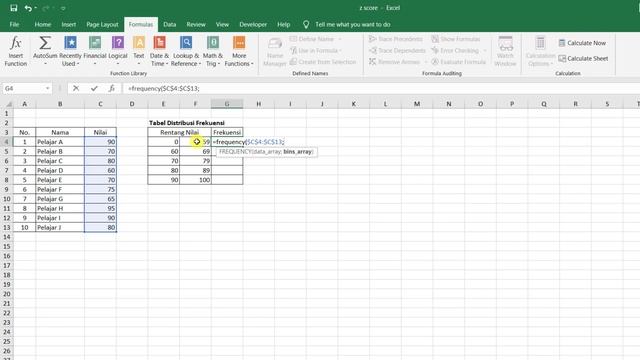Click Define Name

[x=312, y=39]
